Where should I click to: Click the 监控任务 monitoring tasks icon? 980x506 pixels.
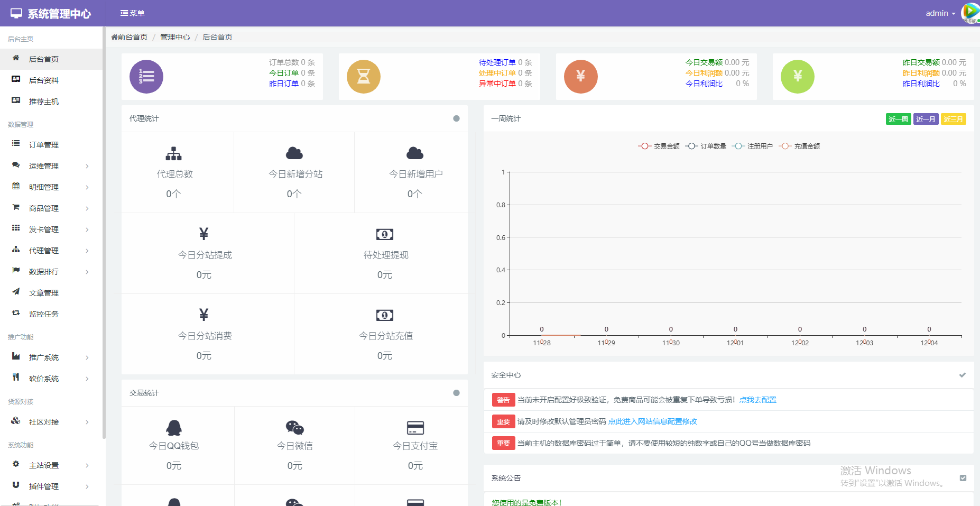coord(16,314)
